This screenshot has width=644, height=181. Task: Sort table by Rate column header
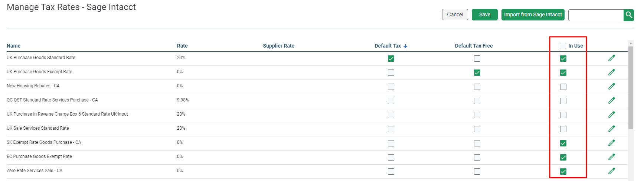[182, 46]
